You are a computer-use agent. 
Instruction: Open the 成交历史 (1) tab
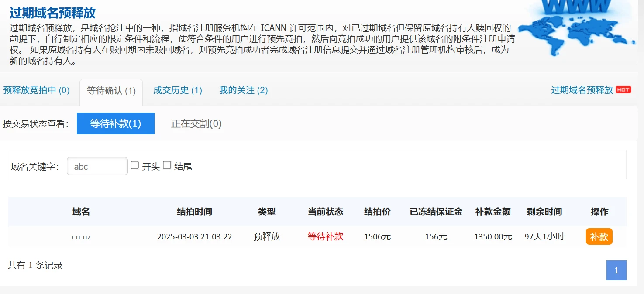click(x=178, y=90)
